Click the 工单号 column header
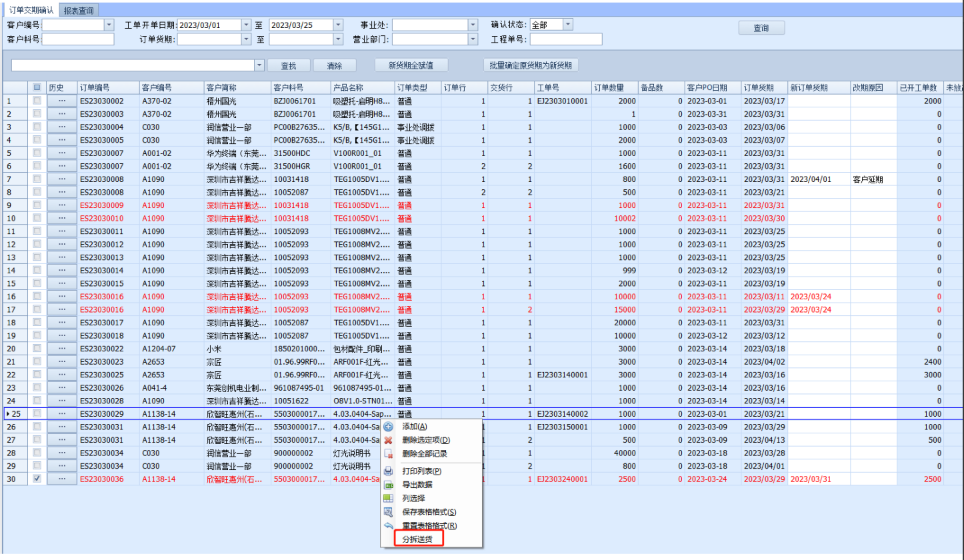964x560 pixels. (x=563, y=88)
